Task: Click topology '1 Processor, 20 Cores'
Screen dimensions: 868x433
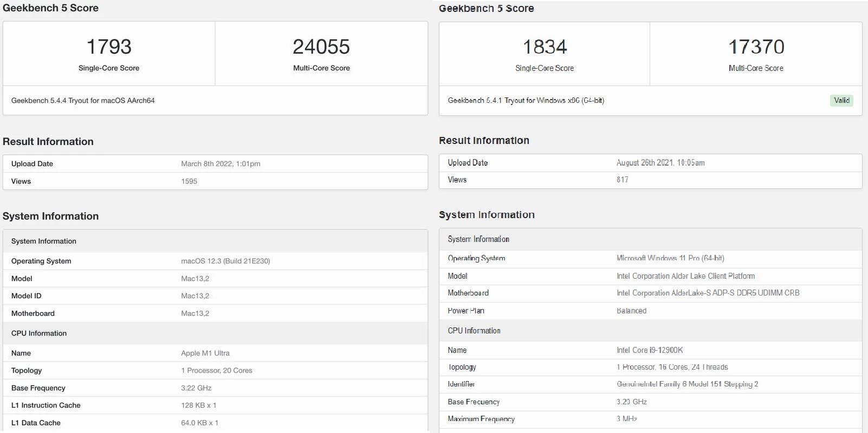Action: coord(217,371)
